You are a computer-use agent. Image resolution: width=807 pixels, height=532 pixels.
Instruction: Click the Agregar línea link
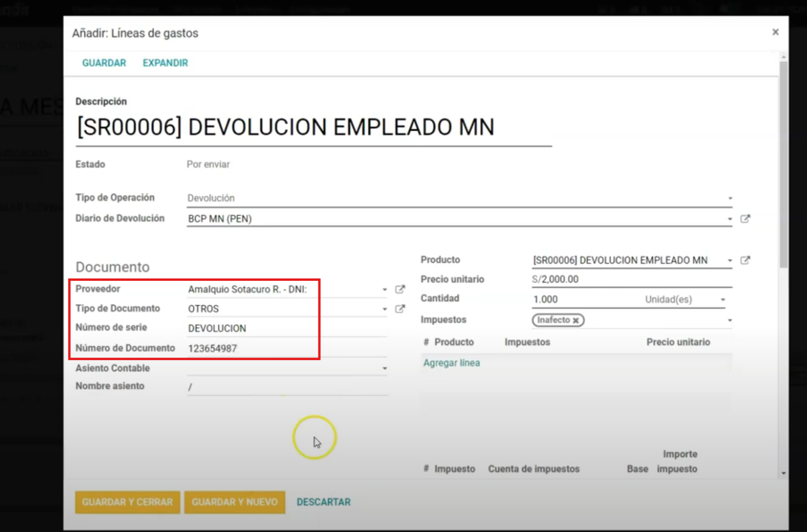pos(451,363)
